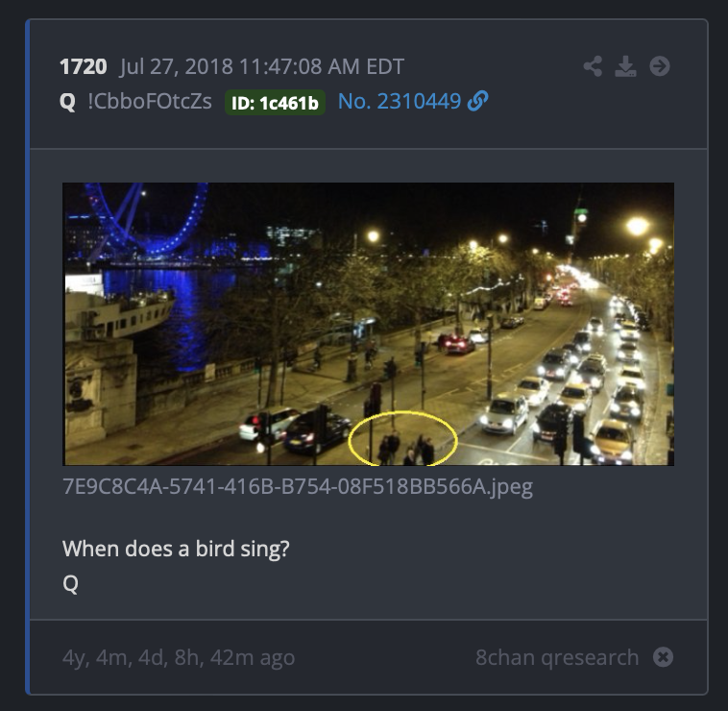Click the green ID: 1c461b badge
Screen dimensions: 728x711
click(x=275, y=103)
